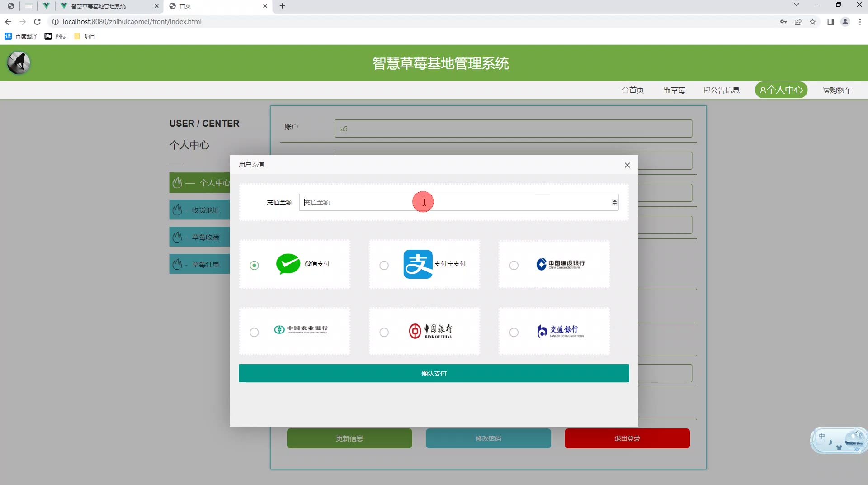Viewport: 868px width, 485px height.
Task: Open the browser profile icon
Action: [845, 22]
